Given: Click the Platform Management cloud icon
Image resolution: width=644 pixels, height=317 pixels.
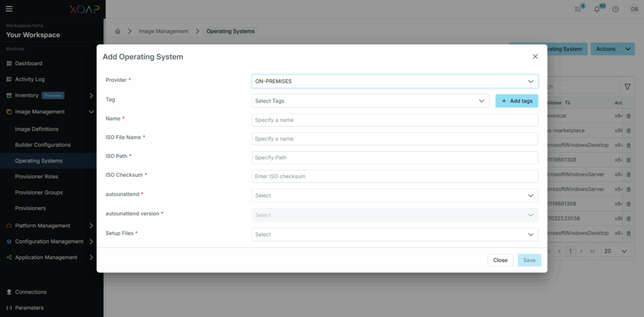Looking at the screenshot, I should tap(9, 225).
